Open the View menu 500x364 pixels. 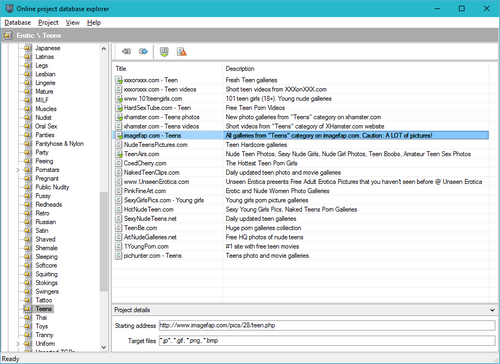[73, 23]
